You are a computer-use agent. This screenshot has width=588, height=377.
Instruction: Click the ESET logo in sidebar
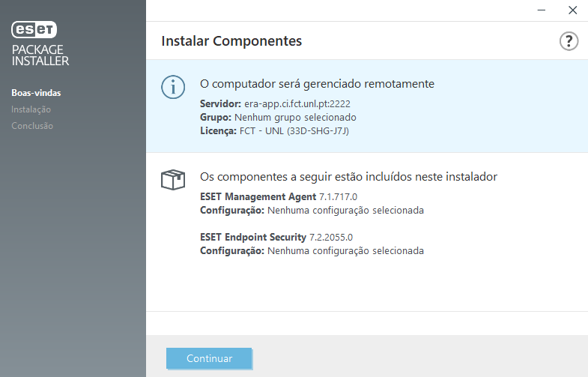(x=34, y=30)
